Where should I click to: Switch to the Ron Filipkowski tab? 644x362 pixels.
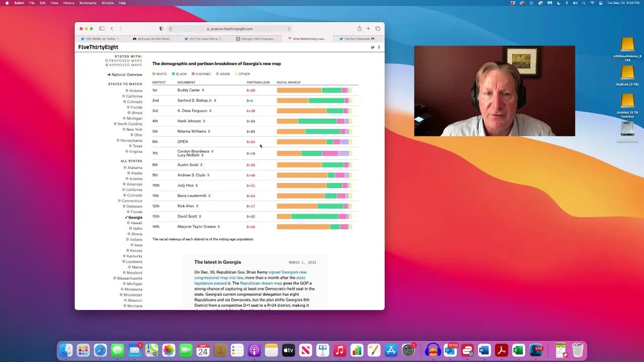tap(360, 39)
